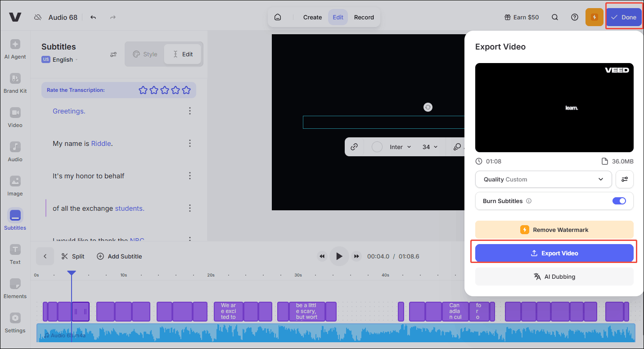Expand the Quality Custom dropdown

click(543, 179)
